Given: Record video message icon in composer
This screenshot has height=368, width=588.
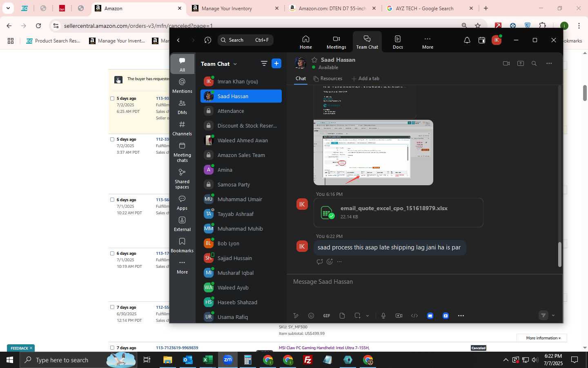Looking at the screenshot, I should (x=399, y=316).
